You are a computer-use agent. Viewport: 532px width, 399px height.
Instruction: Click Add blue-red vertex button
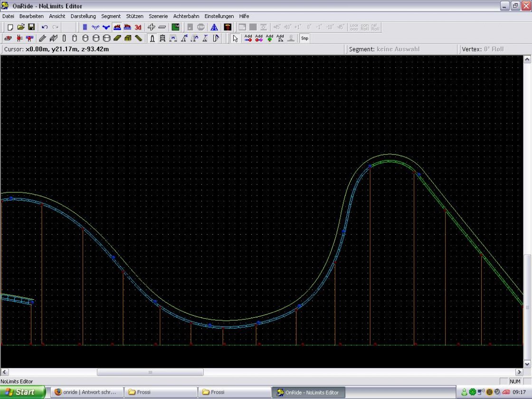pos(248,38)
